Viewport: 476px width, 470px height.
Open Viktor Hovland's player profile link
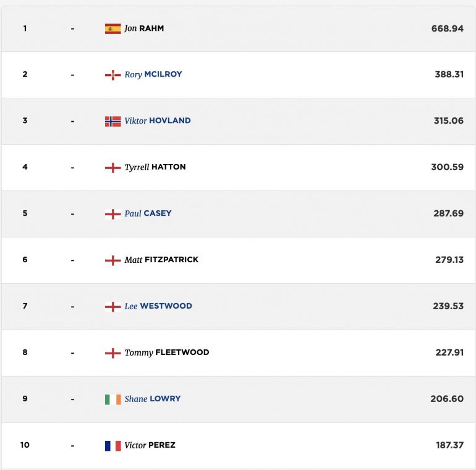[x=158, y=121]
